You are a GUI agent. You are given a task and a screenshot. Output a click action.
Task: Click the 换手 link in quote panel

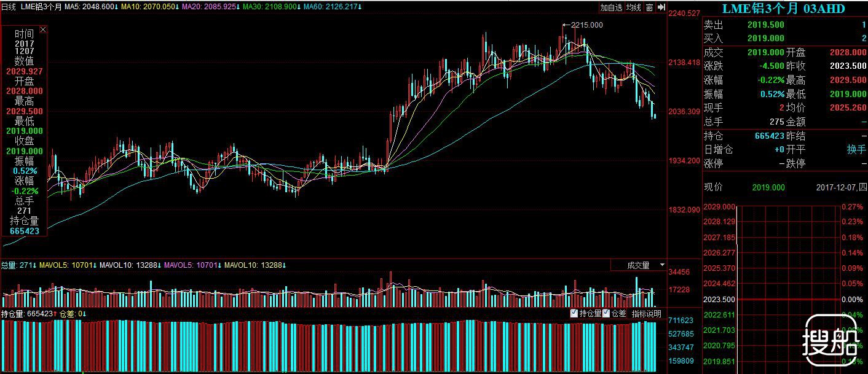click(x=856, y=150)
